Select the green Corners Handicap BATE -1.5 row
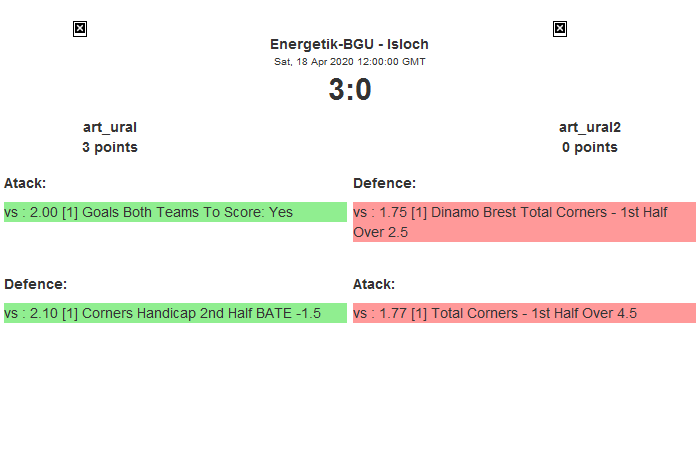Screen dimensions: 700x460 (x=175, y=313)
